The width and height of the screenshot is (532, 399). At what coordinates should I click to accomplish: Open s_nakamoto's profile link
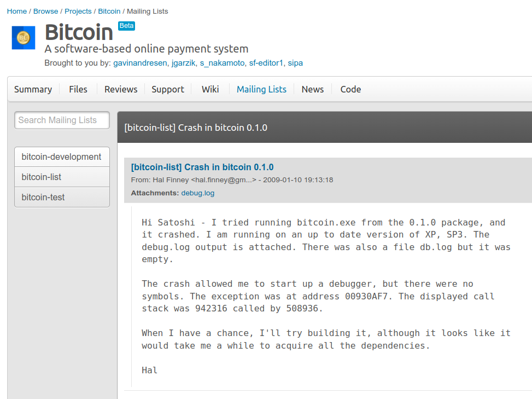(222, 63)
